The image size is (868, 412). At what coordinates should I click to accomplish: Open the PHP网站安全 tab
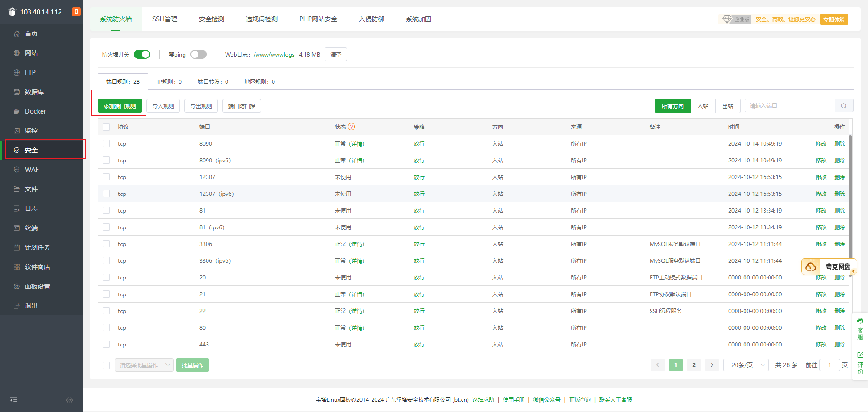pyautogui.click(x=318, y=19)
